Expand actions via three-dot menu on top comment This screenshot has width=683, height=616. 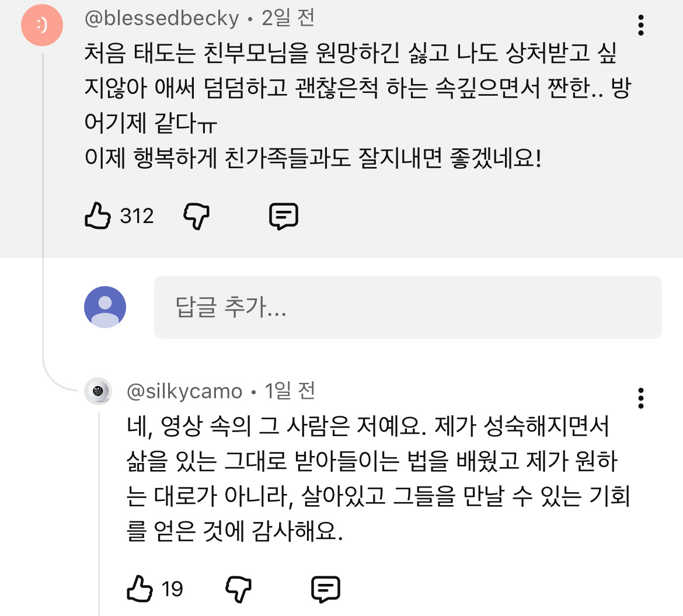[642, 25]
